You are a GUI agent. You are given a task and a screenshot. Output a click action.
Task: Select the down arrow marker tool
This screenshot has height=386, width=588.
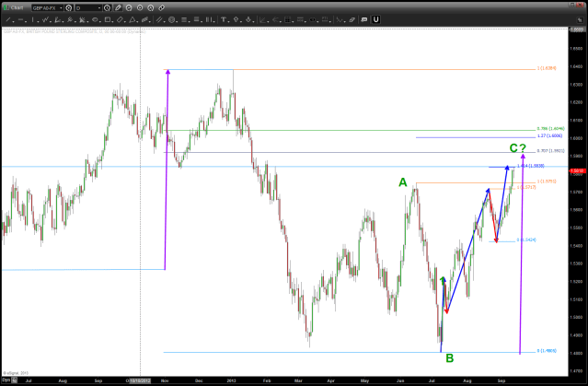248,19
